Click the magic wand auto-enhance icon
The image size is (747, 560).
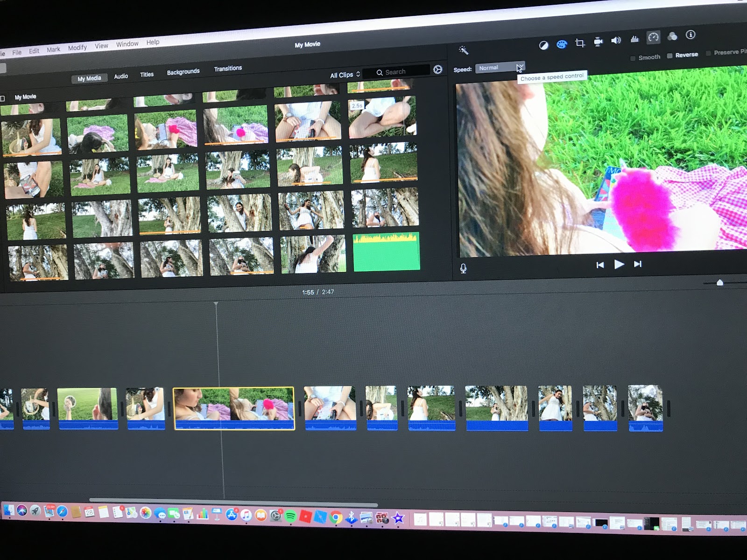pyautogui.click(x=463, y=50)
